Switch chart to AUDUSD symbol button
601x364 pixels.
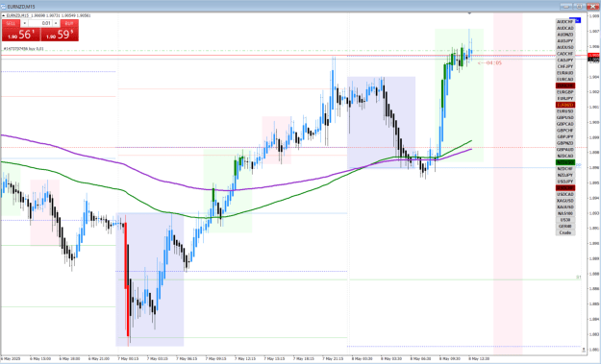565,47
